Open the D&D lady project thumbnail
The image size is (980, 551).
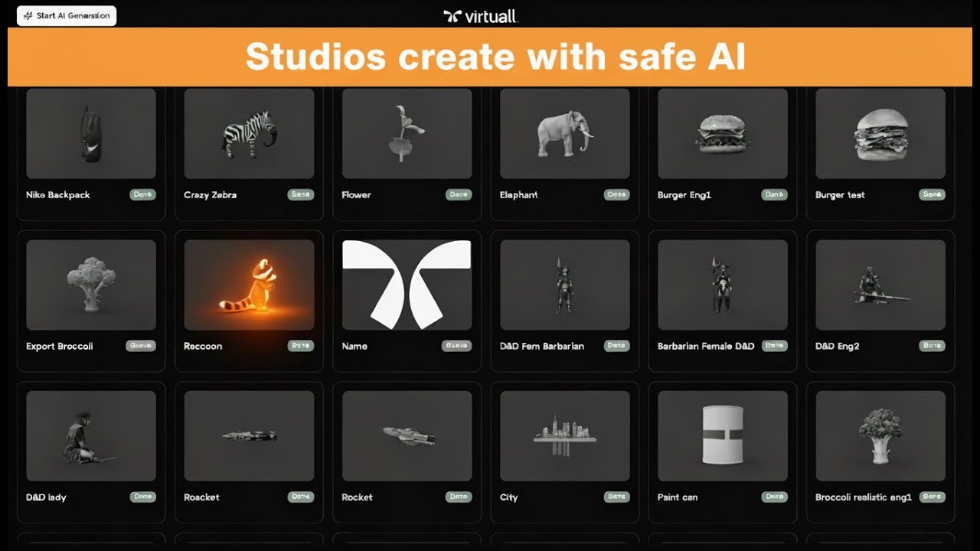point(90,436)
